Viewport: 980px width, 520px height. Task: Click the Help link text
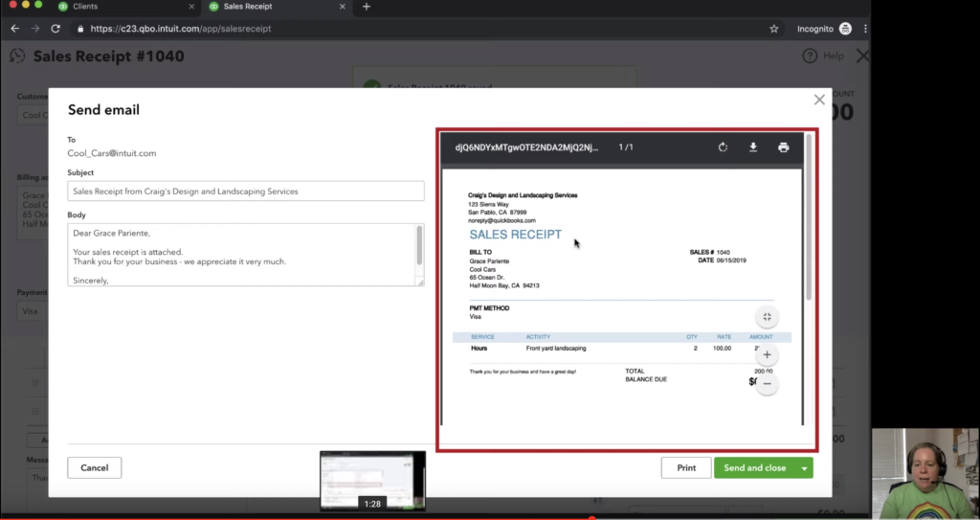click(x=834, y=56)
